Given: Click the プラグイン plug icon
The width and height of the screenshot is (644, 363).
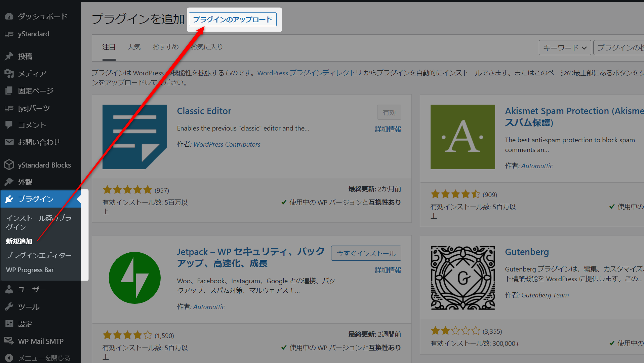Looking at the screenshot, I should pos(9,199).
